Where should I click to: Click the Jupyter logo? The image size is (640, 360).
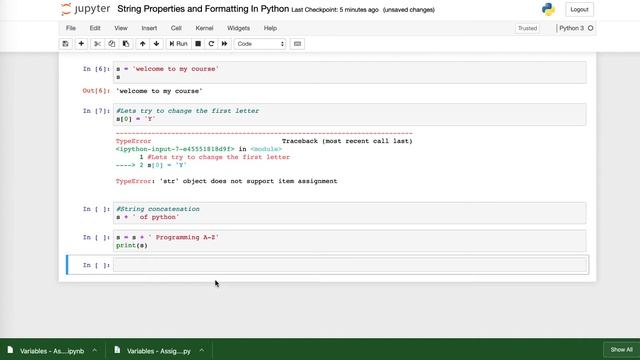[x=85, y=9]
